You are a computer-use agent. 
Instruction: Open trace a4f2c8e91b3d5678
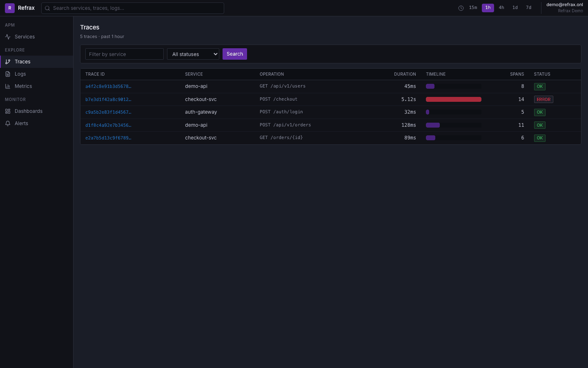point(108,86)
